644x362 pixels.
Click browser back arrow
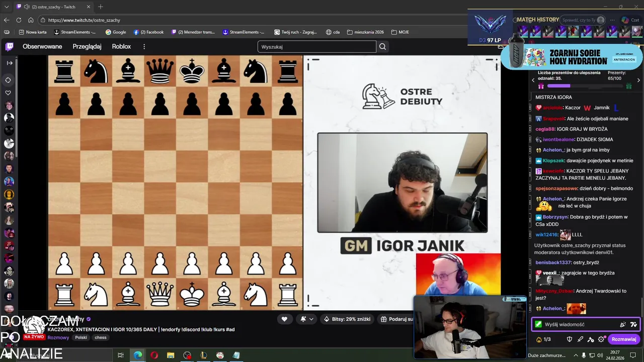click(x=7, y=20)
